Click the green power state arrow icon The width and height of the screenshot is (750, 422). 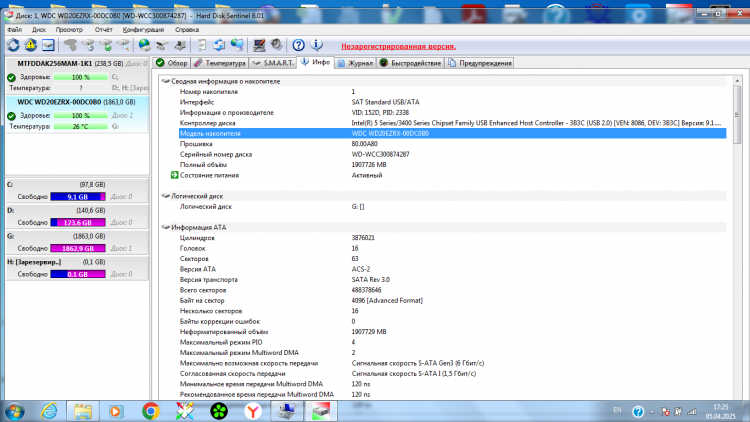175,175
